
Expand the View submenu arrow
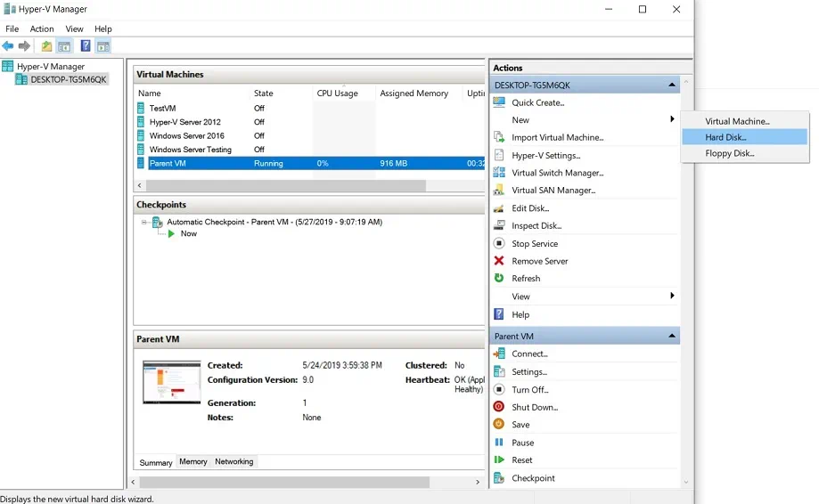click(x=672, y=297)
